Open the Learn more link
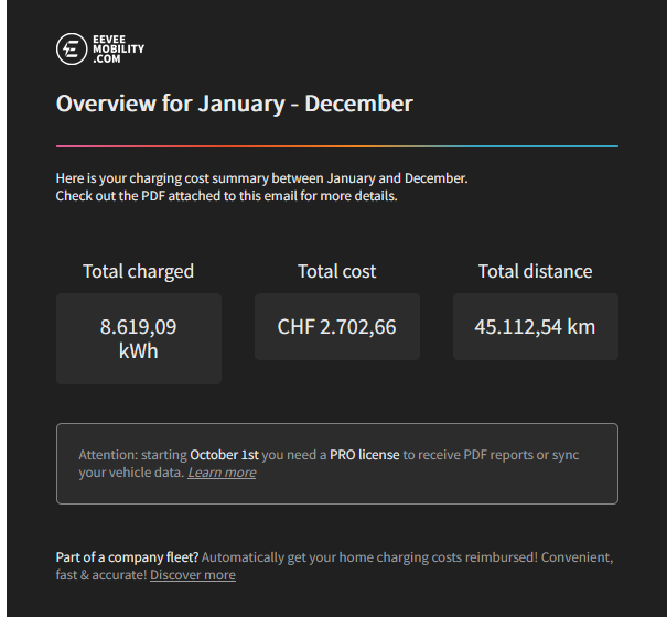 click(222, 472)
